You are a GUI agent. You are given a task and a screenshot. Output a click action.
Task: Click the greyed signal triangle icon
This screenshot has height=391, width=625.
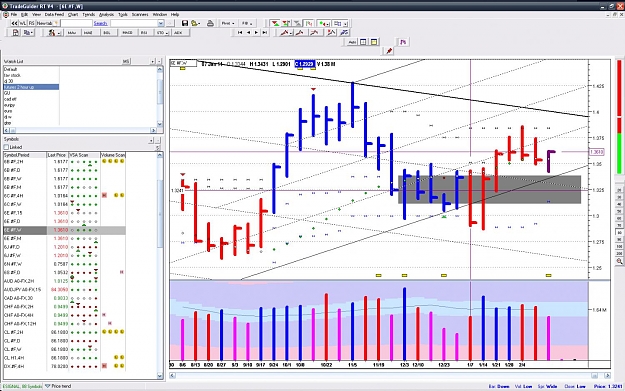coord(297,23)
